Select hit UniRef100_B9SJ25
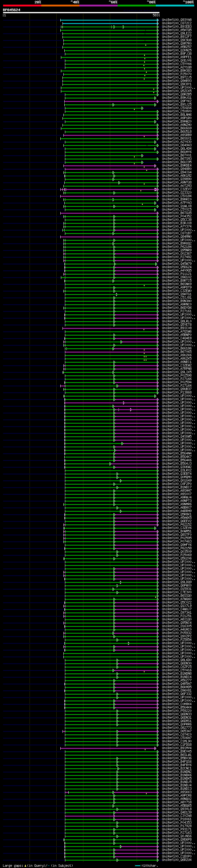The width and height of the screenshot is (197, 868). [177, 104]
